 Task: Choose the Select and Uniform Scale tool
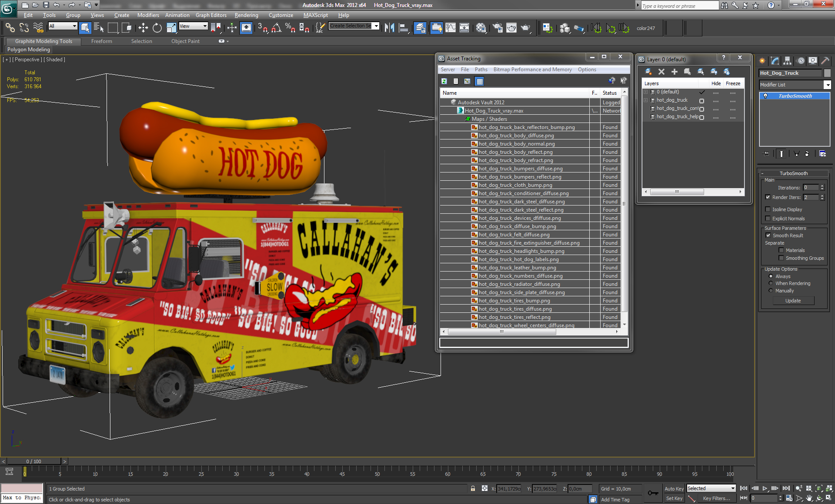tap(171, 28)
